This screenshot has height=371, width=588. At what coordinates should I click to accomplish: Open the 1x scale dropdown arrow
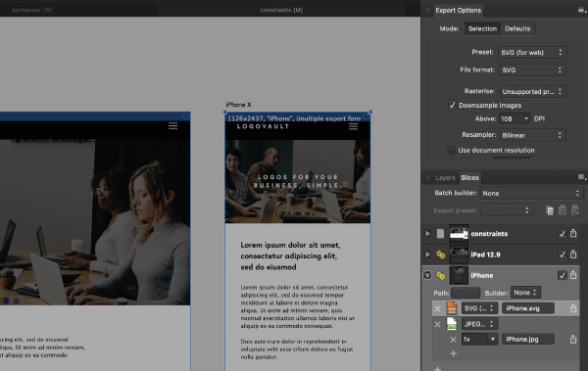tap(493, 340)
